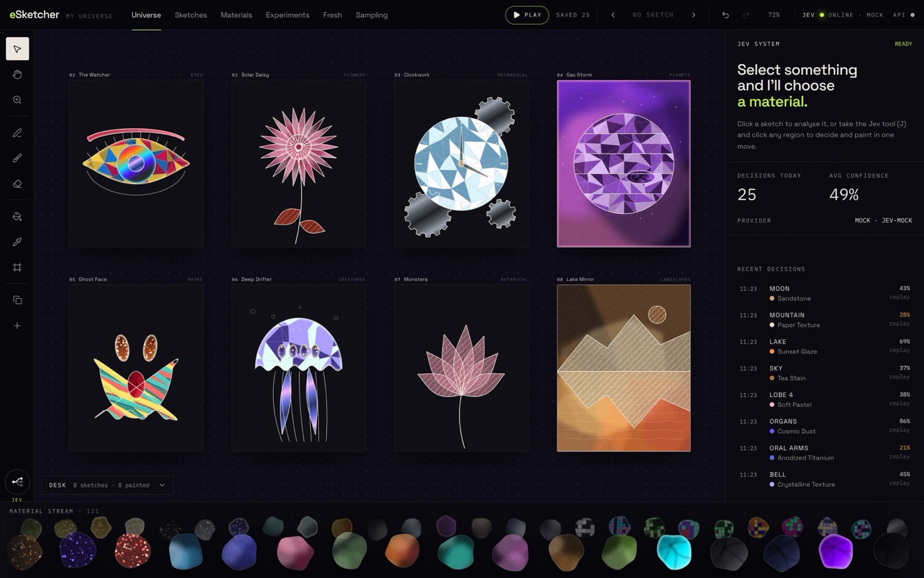924x578 pixels.
Task: Open the Lake Mirror landscape sketch
Action: click(x=624, y=368)
